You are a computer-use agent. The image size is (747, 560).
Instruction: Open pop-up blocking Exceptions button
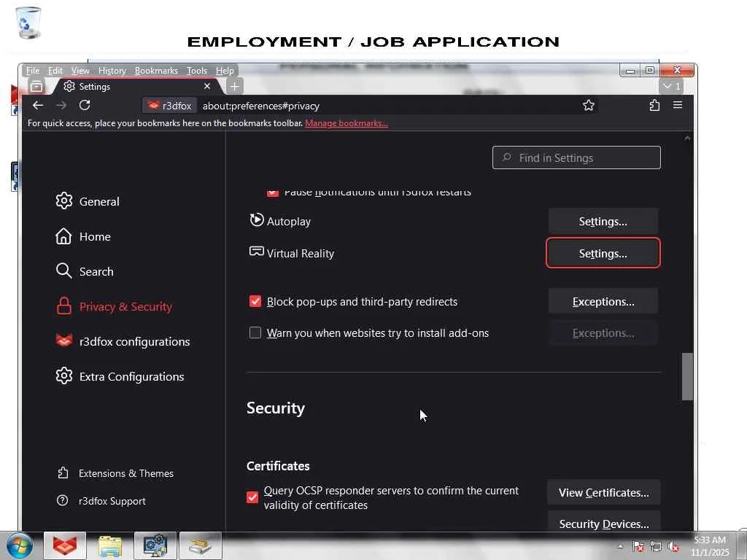click(603, 301)
